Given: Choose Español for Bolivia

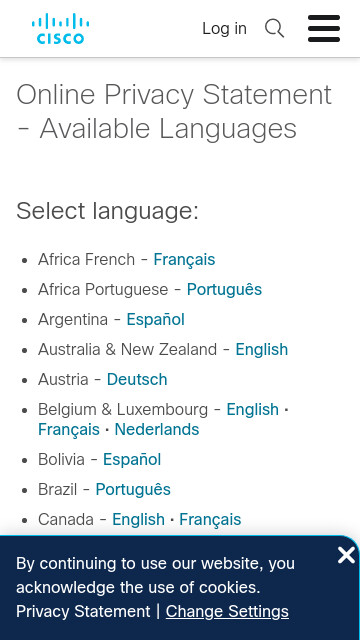Looking at the screenshot, I should (132, 460).
